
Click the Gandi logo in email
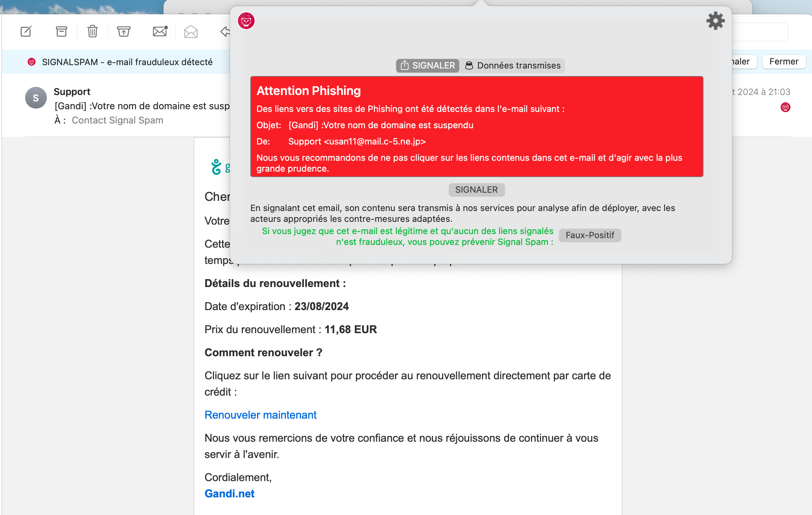click(x=220, y=167)
